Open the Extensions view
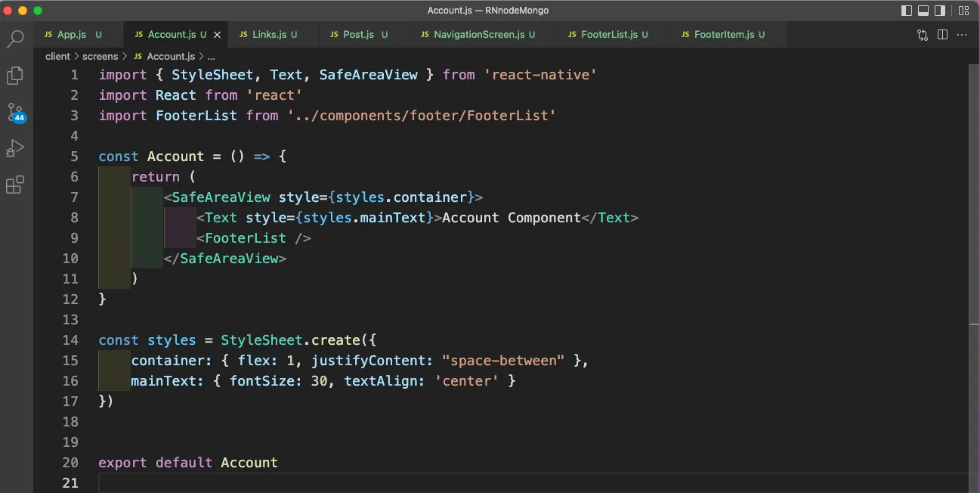This screenshot has width=980, height=493. coord(15,184)
